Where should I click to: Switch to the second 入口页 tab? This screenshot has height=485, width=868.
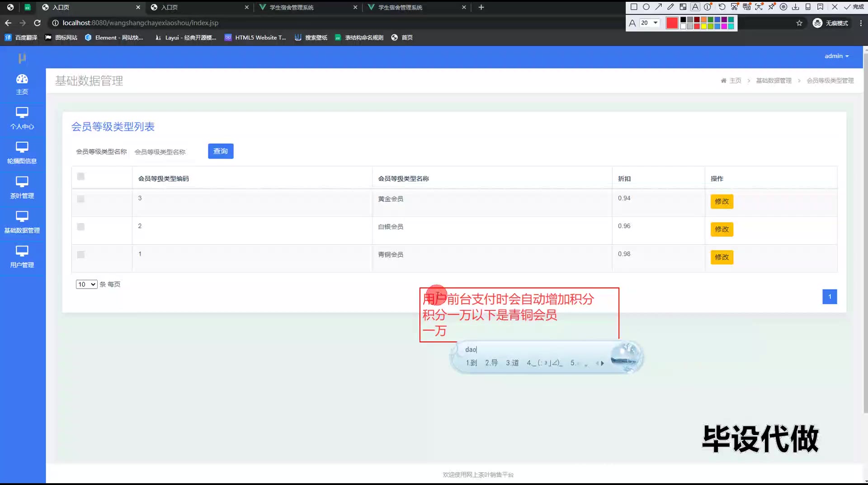[x=199, y=7]
